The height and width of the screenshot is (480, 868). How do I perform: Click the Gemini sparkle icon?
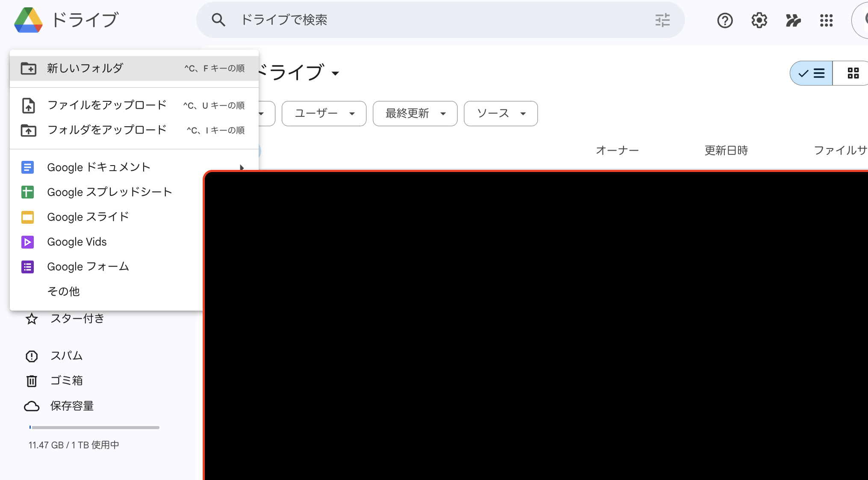(x=793, y=20)
